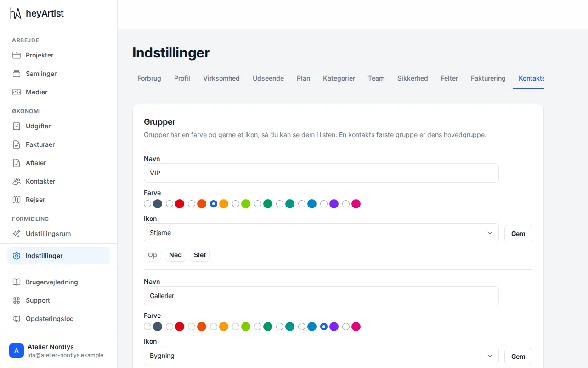Click the Opdateringslog megaphone icon

17,319
